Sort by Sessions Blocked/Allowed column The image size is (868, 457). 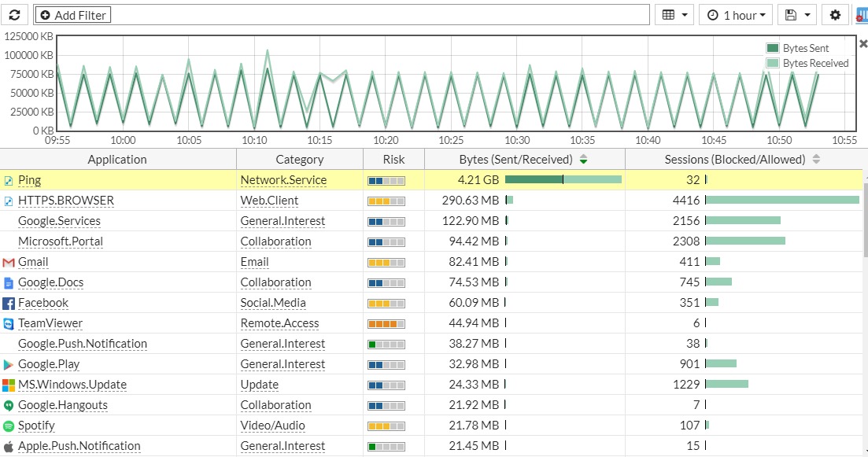[x=816, y=159]
